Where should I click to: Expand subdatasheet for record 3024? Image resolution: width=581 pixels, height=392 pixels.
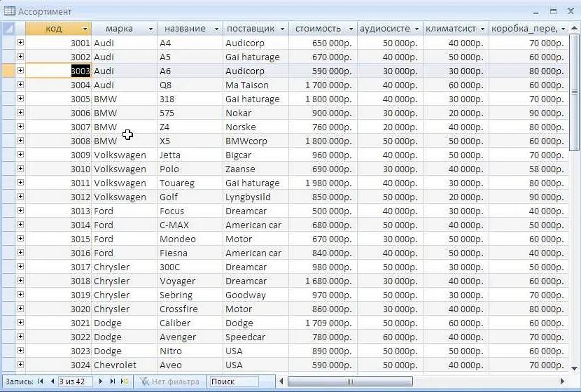click(20, 365)
